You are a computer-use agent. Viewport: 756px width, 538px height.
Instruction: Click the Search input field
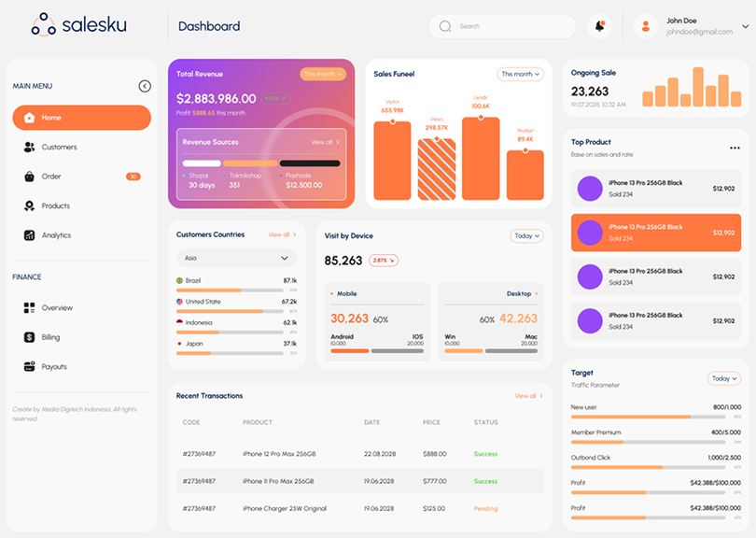point(502,26)
